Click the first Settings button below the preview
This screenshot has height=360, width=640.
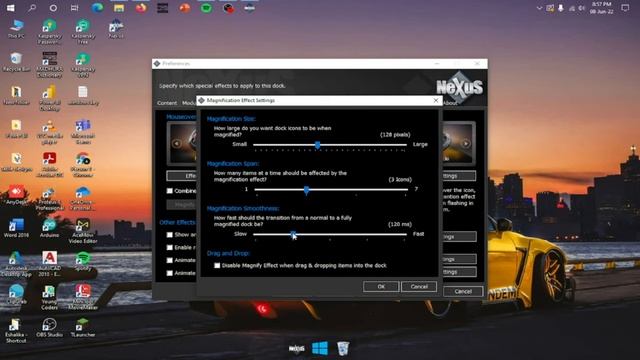pyautogui.click(x=459, y=176)
